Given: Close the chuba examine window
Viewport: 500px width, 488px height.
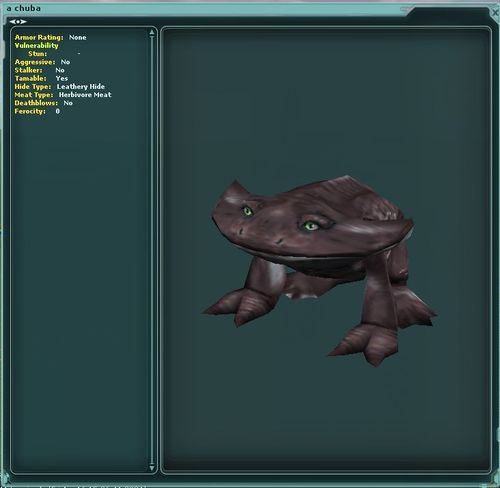Looking at the screenshot, I should pyautogui.click(x=495, y=12).
